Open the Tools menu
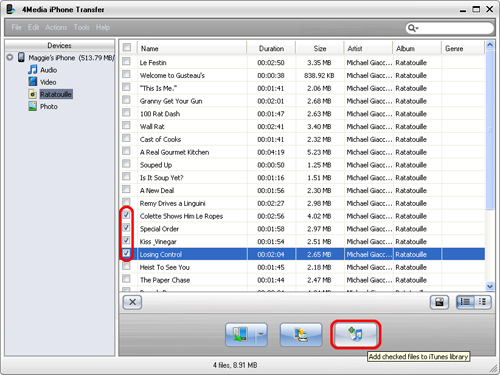Image resolution: width=500 pixels, height=375 pixels. [82, 27]
